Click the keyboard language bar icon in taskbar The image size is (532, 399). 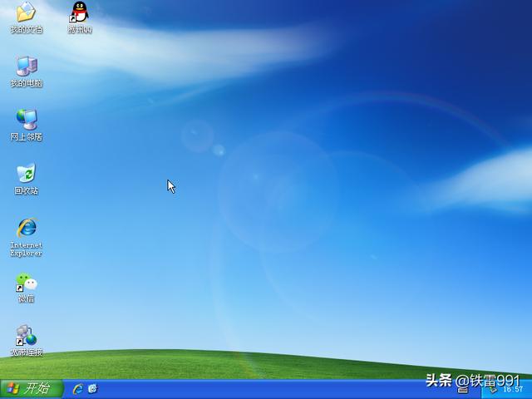click(462, 390)
